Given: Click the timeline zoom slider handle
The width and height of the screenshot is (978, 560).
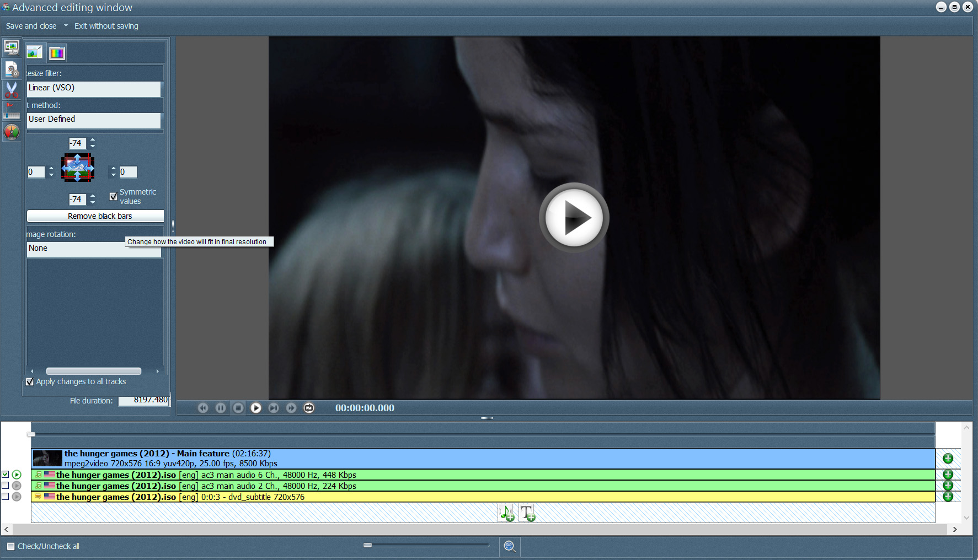Looking at the screenshot, I should [x=368, y=545].
